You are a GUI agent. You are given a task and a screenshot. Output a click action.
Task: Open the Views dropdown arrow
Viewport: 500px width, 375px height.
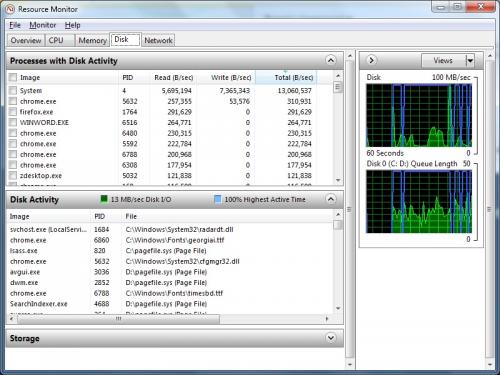(x=470, y=61)
